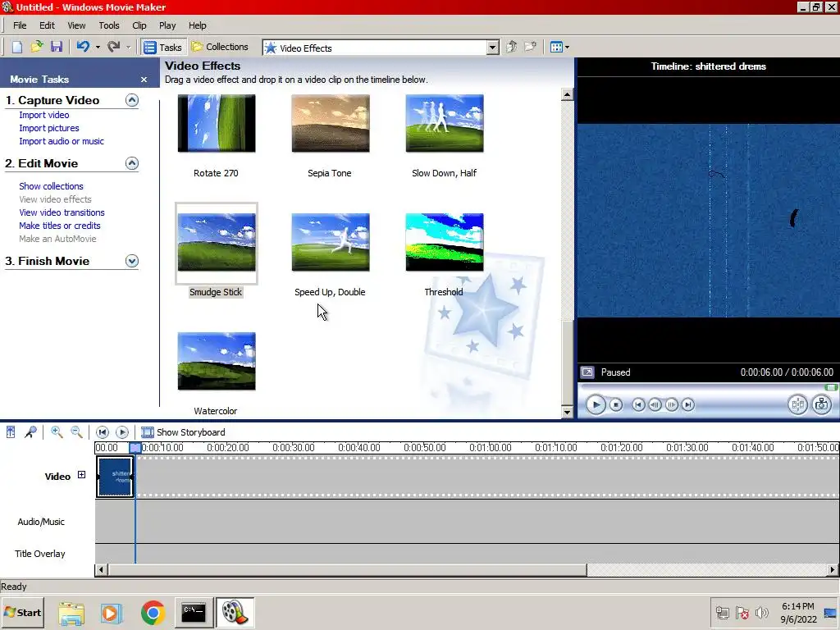Click the Up One Level folder icon
The width and height of the screenshot is (840, 630).
511,47
